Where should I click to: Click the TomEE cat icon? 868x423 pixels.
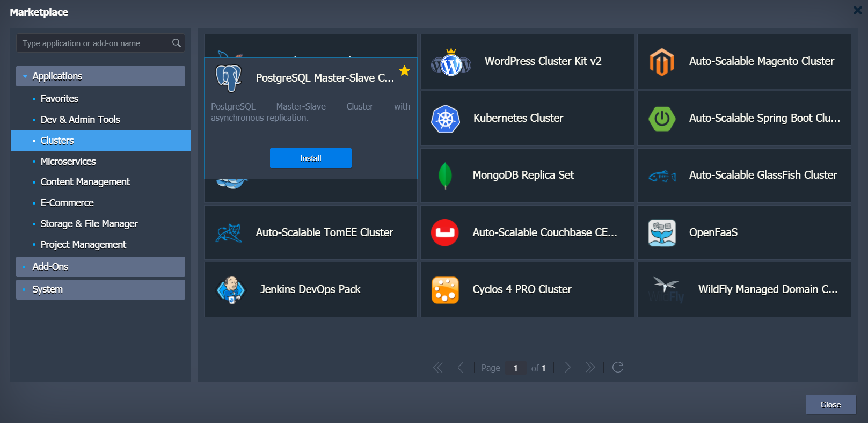click(x=229, y=233)
